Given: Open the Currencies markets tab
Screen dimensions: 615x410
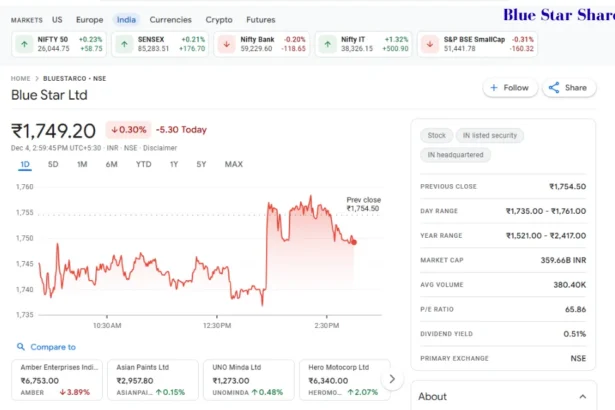Looking at the screenshot, I should pyautogui.click(x=171, y=20).
